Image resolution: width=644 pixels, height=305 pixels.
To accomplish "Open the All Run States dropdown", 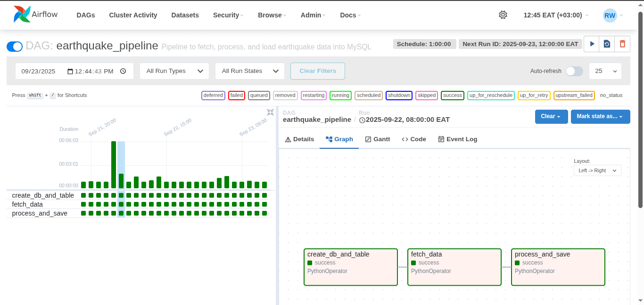I will (250, 71).
